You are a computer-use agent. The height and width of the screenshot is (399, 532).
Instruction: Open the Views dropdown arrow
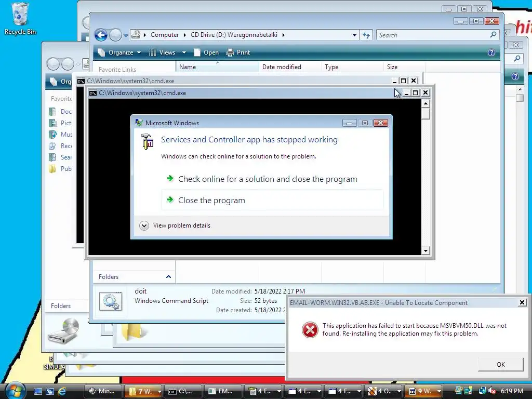tap(184, 52)
